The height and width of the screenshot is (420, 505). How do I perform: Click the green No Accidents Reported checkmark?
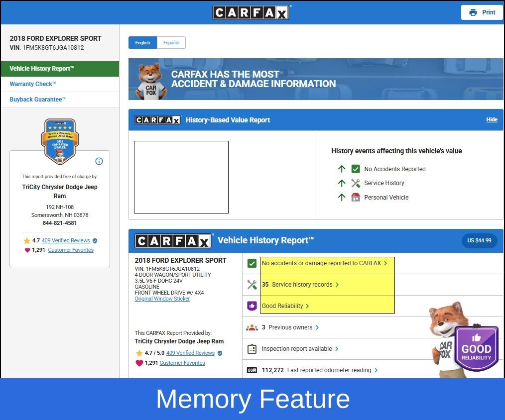coord(355,169)
